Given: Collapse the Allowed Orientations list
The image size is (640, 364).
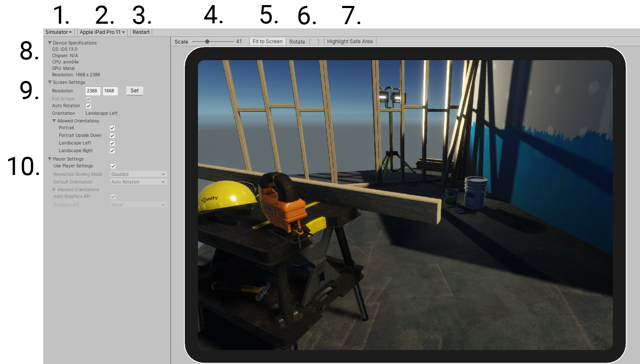Looking at the screenshot, I should pyautogui.click(x=54, y=120).
